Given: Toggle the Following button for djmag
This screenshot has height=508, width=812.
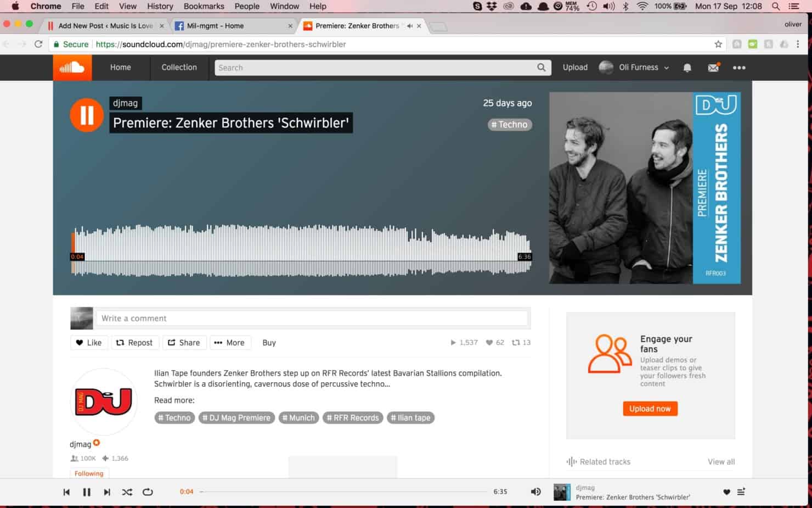Looking at the screenshot, I should 89,473.
